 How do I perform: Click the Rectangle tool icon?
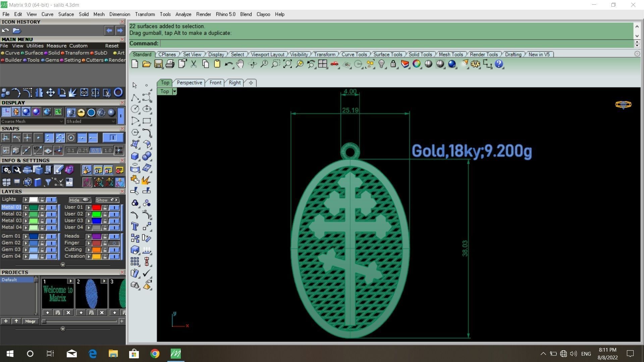click(147, 121)
